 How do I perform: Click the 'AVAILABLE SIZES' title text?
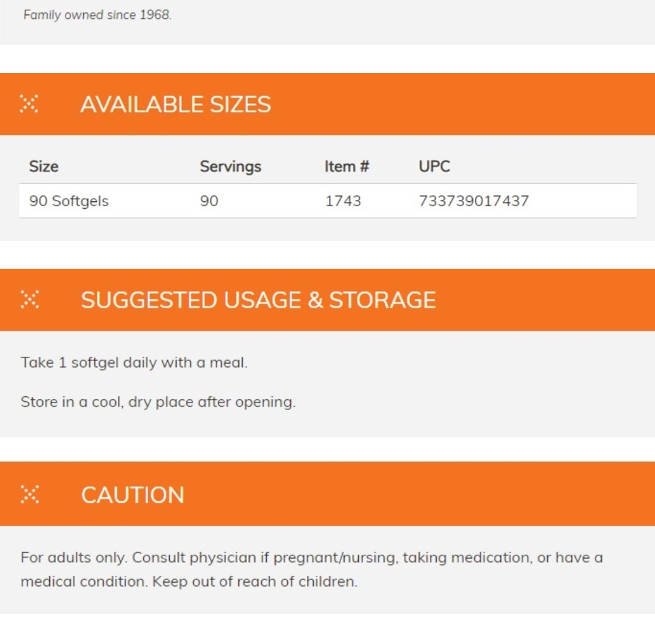pos(176,104)
